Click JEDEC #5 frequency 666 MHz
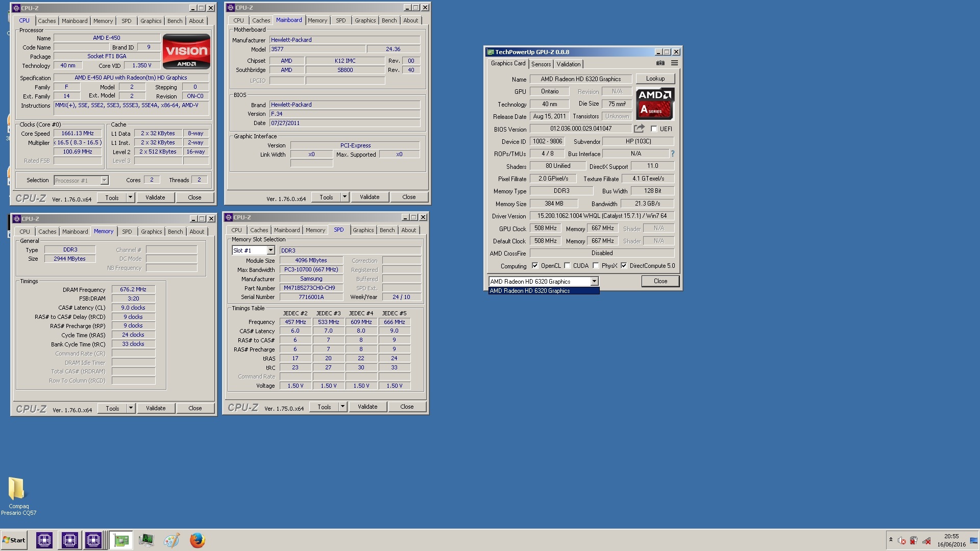980x551 pixels. pos(395,322)
